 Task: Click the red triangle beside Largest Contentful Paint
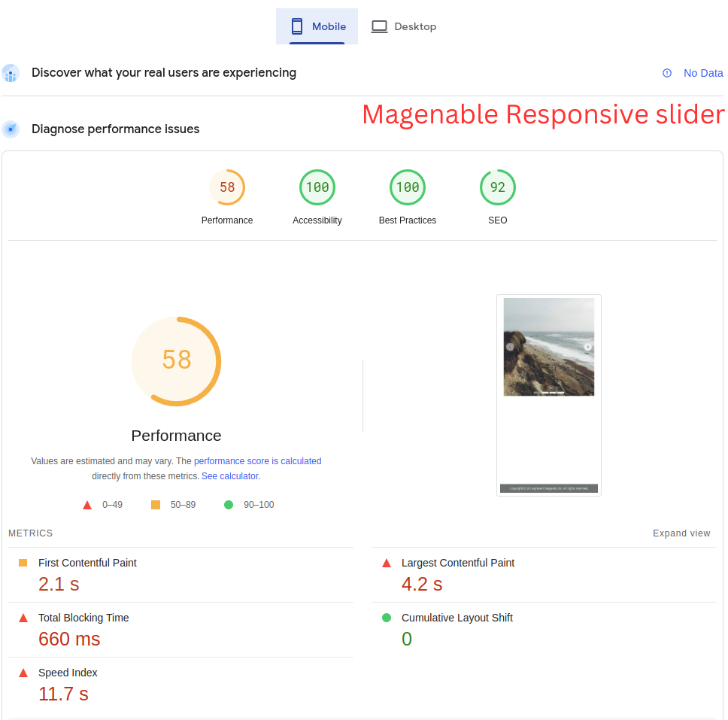click(x=387, y=563)
